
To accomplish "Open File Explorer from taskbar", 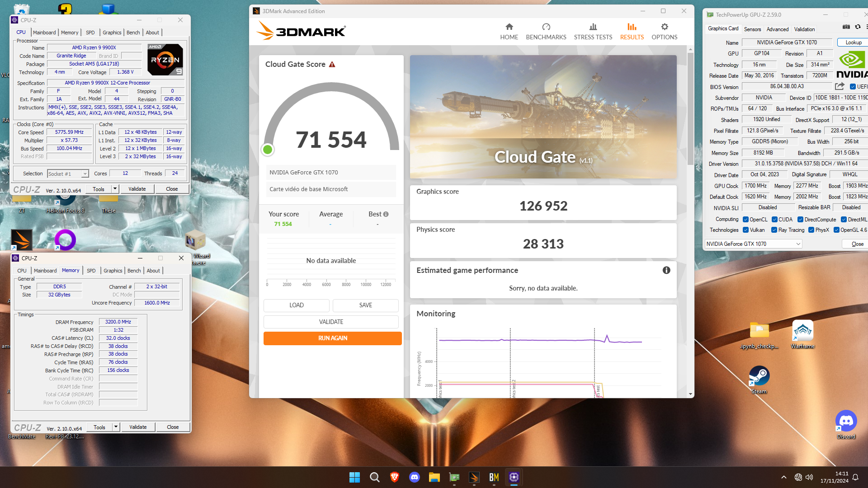I will click(x=434, y=477).
